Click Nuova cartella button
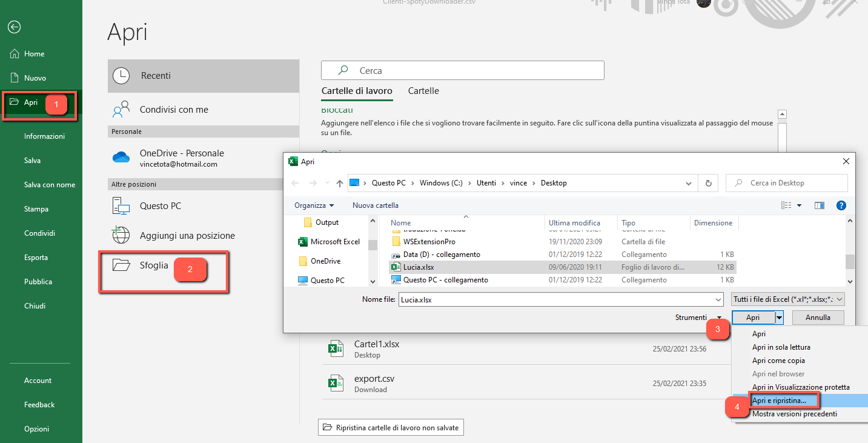868x443 pixels. [x=376, y=205]
